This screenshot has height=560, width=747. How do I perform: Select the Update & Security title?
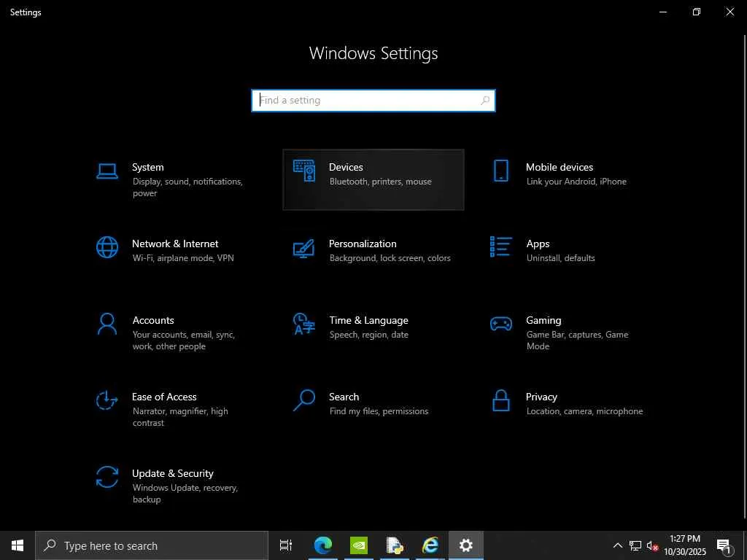[x=172, y=473]
